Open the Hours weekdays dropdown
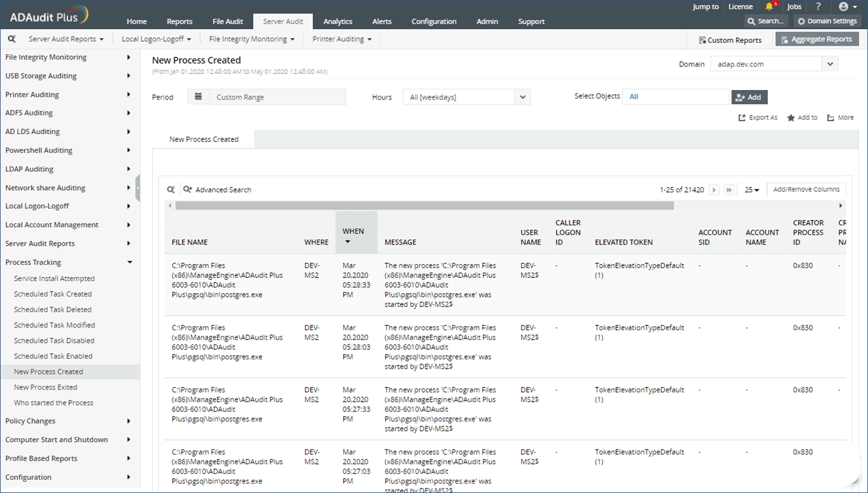Screen dimensions: 868x493 click(x=522, y=97)
